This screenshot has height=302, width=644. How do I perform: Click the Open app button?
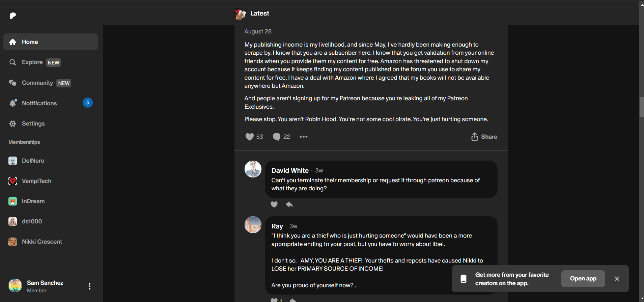583,279
